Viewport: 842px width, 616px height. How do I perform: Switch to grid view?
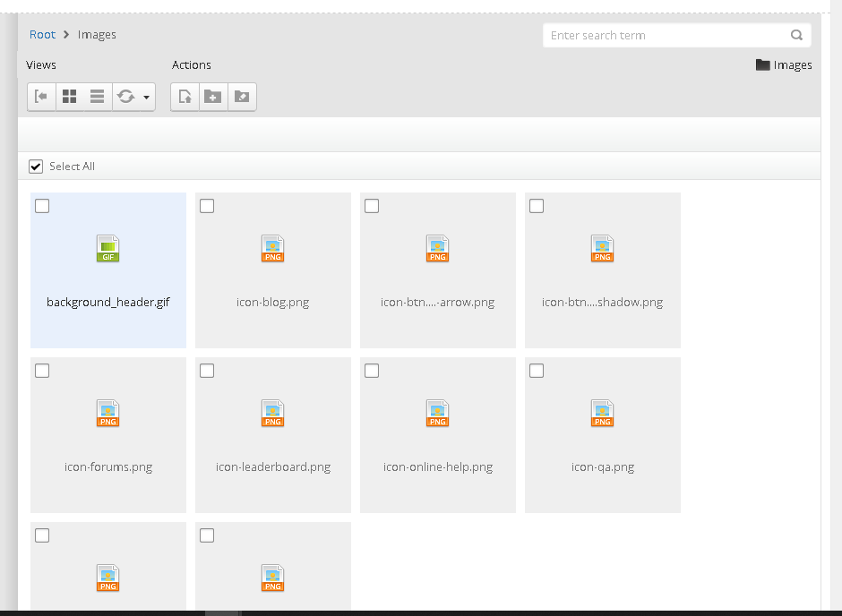coord(70,97)
